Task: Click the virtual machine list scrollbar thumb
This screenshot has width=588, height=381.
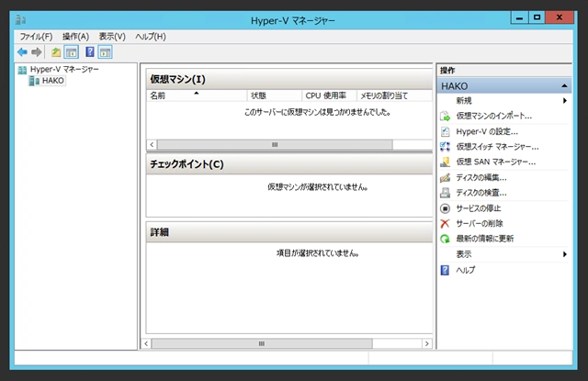Action: click(275, 145)
